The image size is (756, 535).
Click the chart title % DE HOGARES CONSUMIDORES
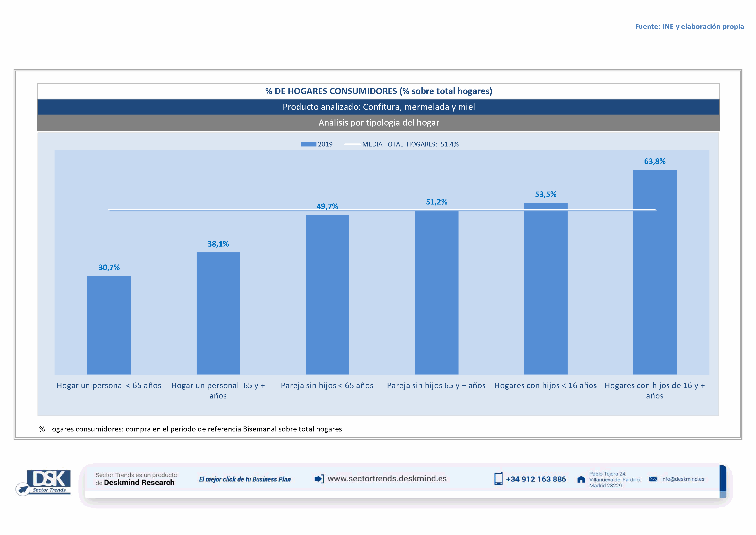click(378, 91)
